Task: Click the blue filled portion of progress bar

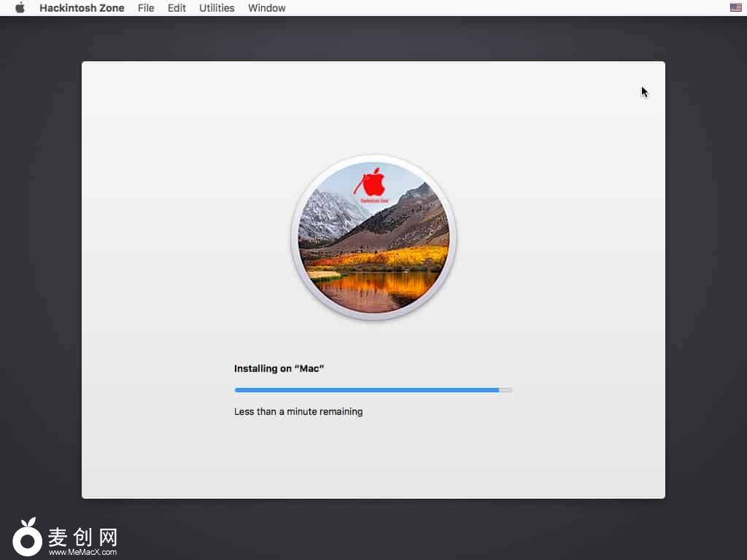Action: (366, 390)
